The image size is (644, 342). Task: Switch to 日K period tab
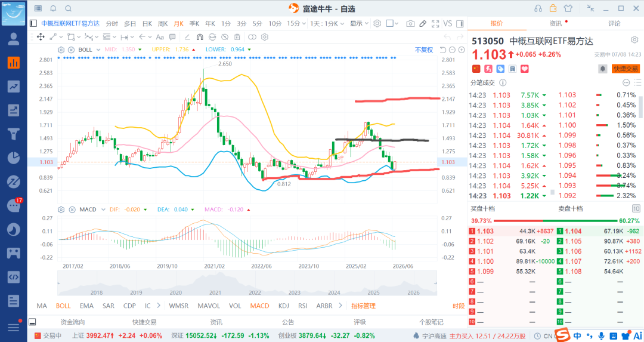[x=147, y=23]
